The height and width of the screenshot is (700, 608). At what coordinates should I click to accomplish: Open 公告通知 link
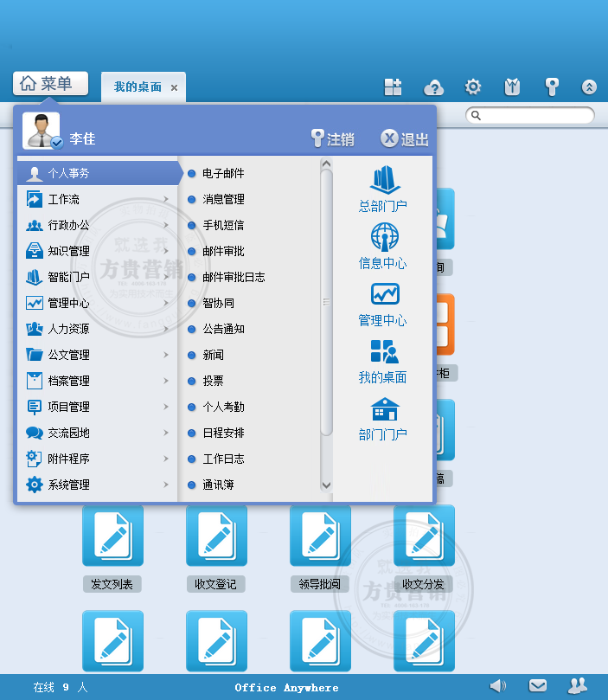pyautogui.click(x=223, y=329)
